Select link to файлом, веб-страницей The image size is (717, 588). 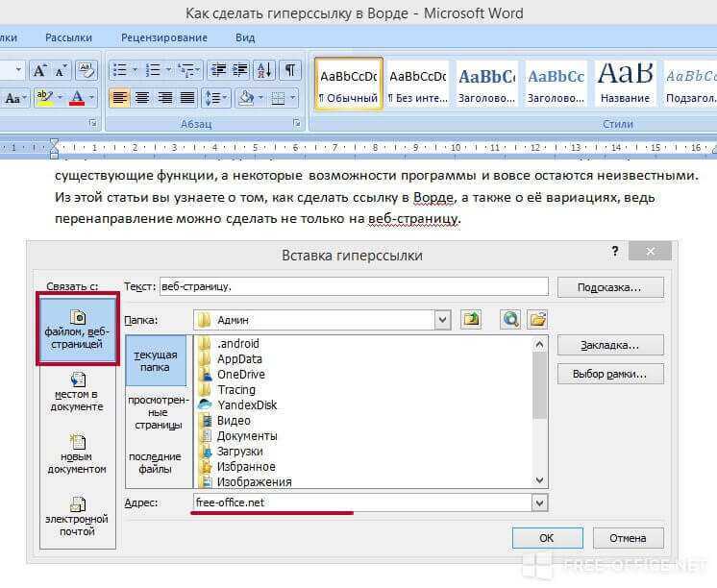77,330
